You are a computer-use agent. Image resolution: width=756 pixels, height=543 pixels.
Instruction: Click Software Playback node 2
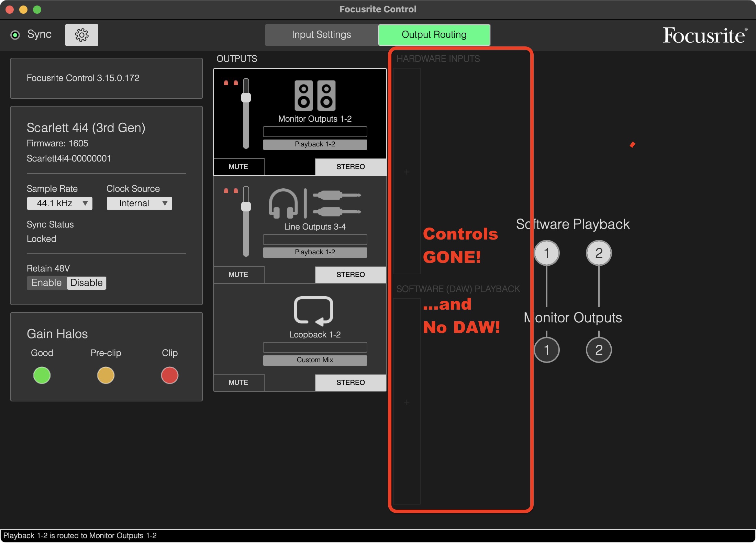[599, 253]
